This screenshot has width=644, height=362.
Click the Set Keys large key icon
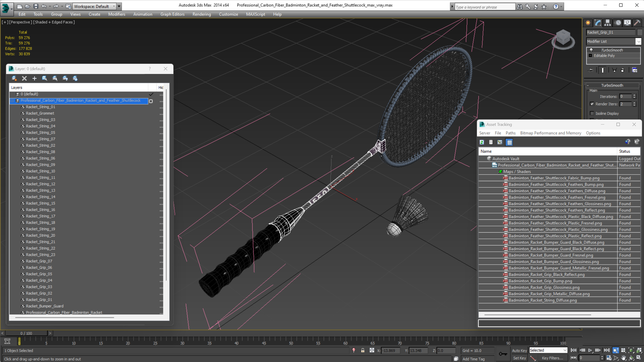pyautogui.click(x=503, y=354)
